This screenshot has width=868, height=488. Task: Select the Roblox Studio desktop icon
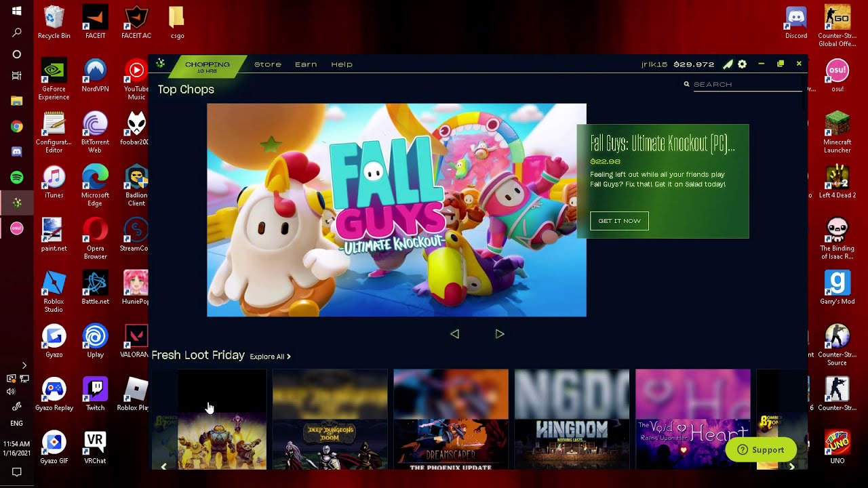pyautogui.click(x=54, y=292)
